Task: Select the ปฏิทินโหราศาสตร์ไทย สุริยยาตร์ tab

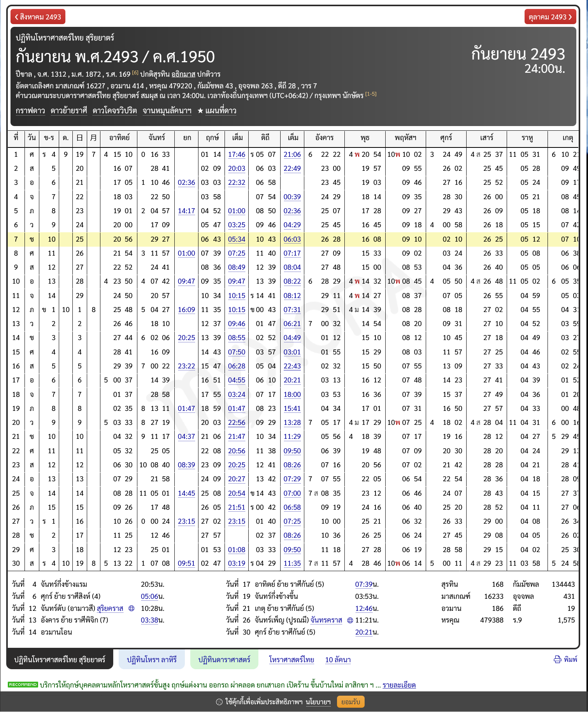Action: 60,659
